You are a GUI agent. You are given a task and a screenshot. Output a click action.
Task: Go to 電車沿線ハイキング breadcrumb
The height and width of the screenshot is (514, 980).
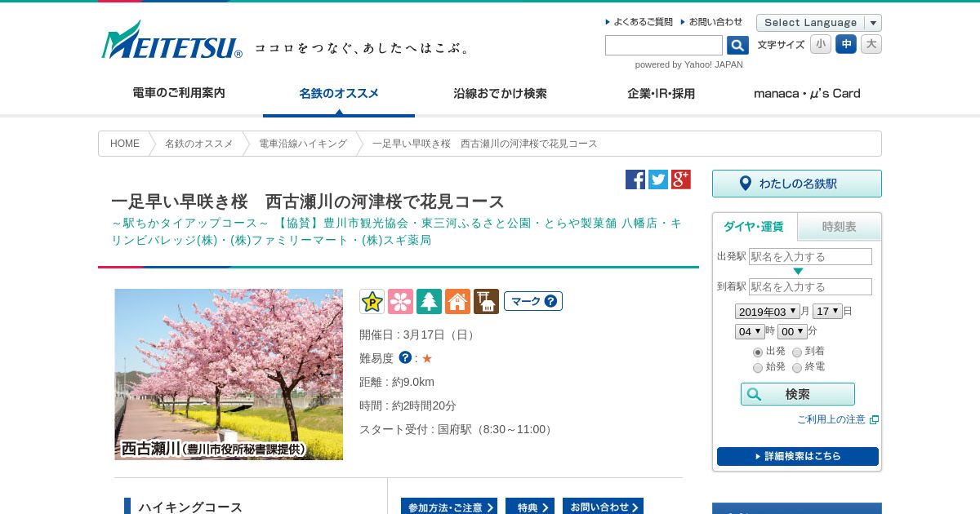click(x=303, y=144)
